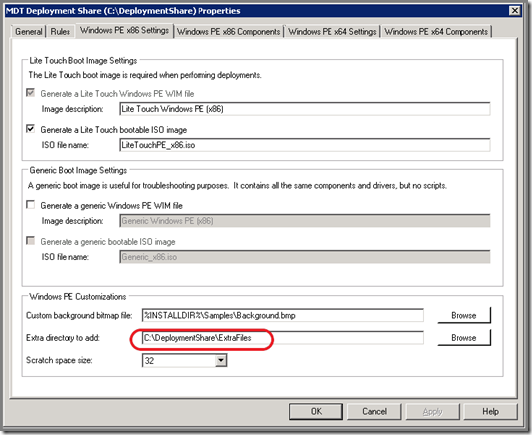Open the Rules tab

(x=60, y=32)
